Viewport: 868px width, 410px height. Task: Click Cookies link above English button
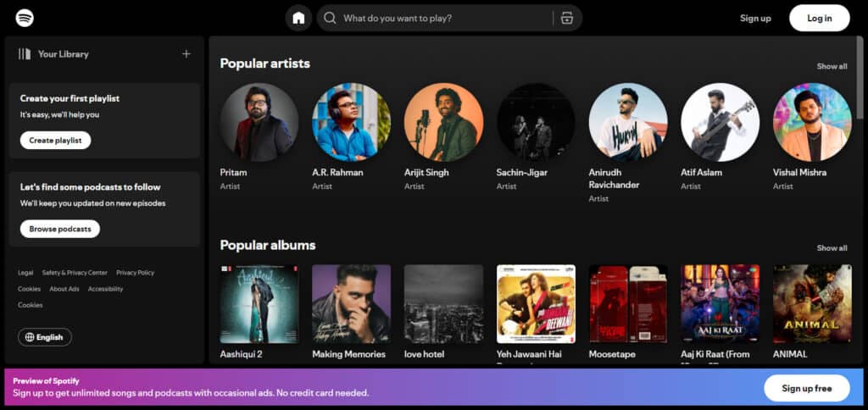click(30, 305)
